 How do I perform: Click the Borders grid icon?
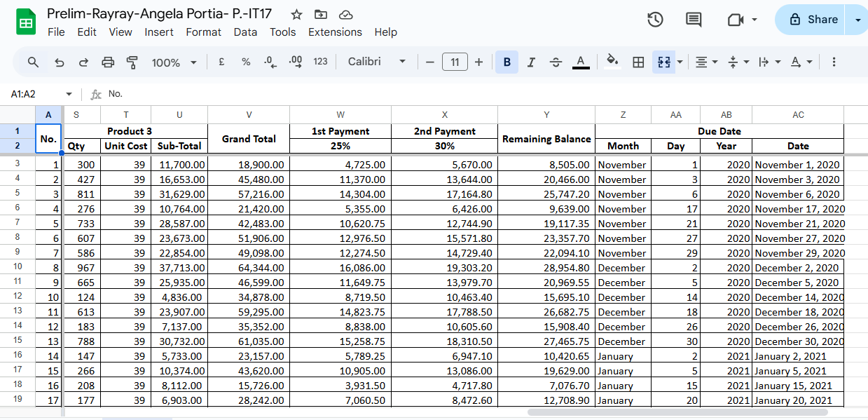click(x=638, y=62)
